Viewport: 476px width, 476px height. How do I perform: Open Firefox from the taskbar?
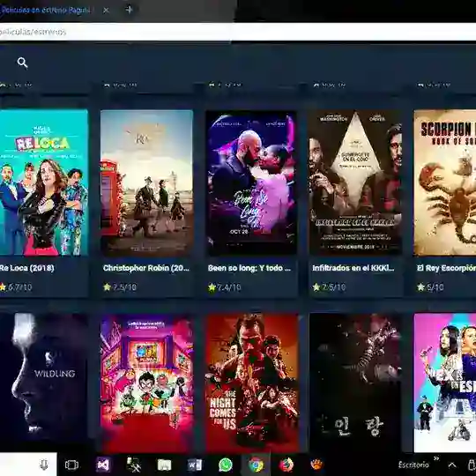[x=286, y=465]
